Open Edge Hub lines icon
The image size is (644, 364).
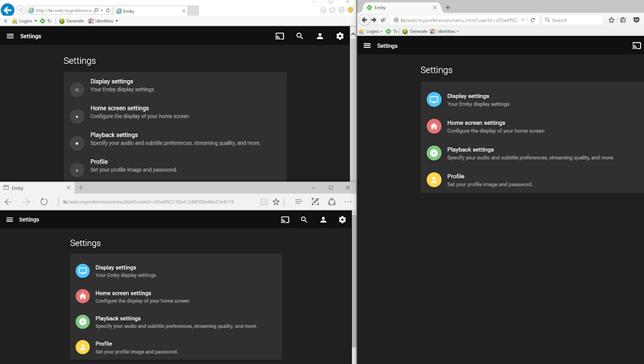click(298, 202)
